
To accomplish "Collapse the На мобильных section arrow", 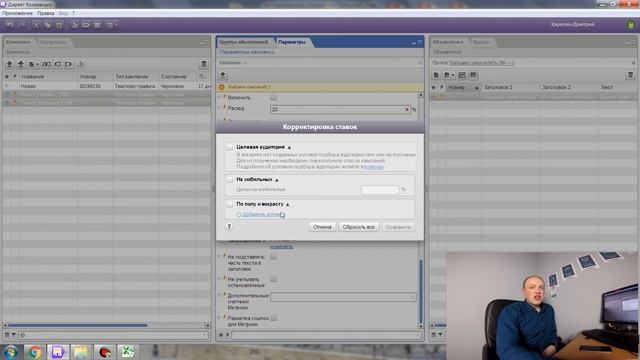I will [277, 180].
